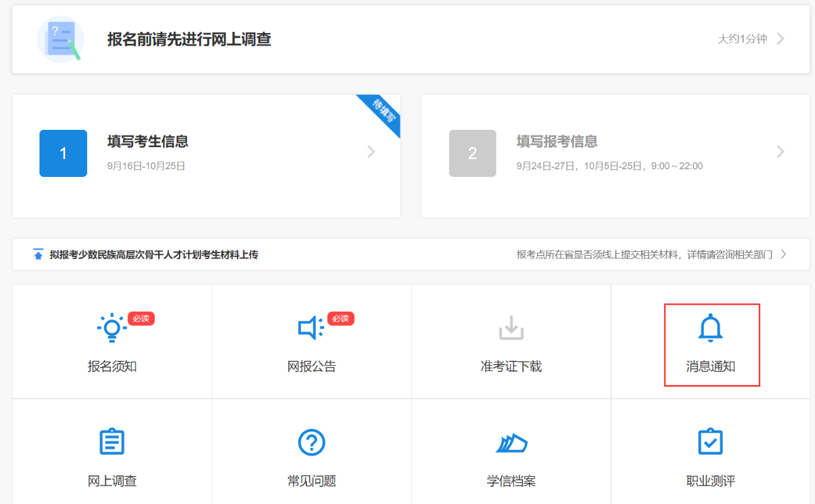This screenshot has height=504, width=815.
Task: Open 常见问题 question mark icon
Action: tap(311, 442)
